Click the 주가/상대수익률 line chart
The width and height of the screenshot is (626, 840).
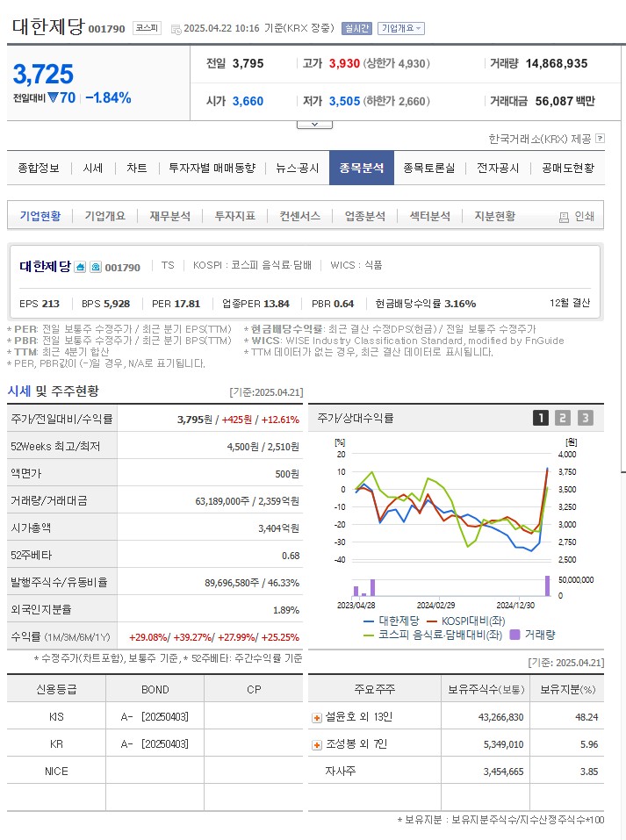[451, 506]
